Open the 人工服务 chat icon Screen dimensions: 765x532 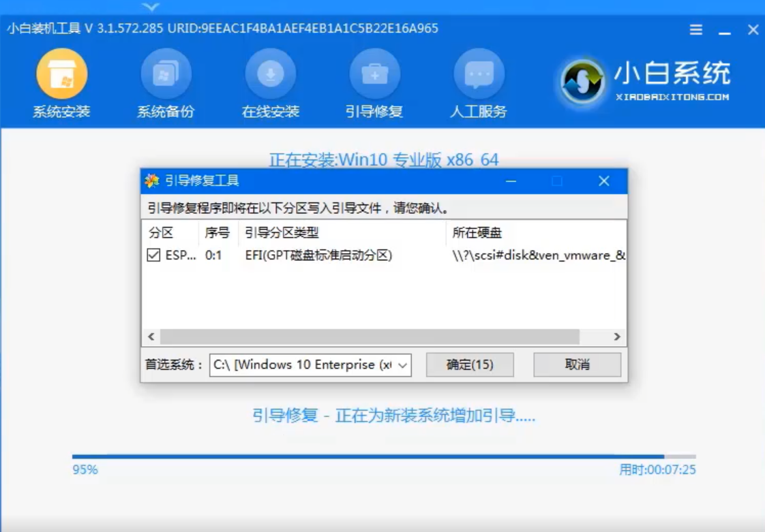(x=479, y=74)
